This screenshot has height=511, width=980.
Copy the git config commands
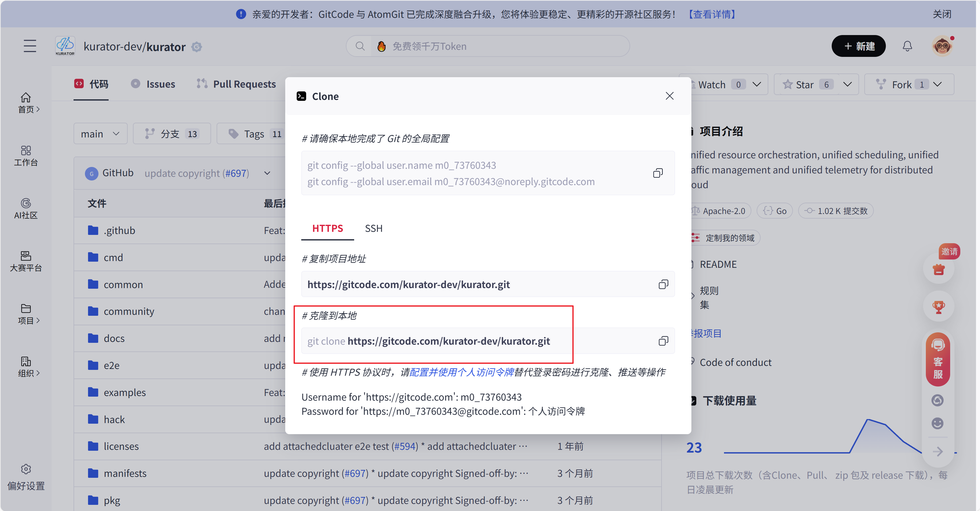click(658, 173)
